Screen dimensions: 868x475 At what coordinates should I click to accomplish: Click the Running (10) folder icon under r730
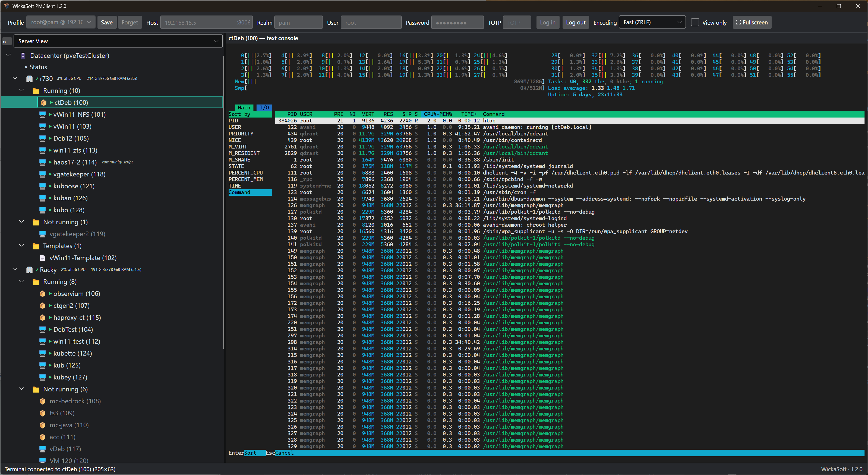pos(36,91)
